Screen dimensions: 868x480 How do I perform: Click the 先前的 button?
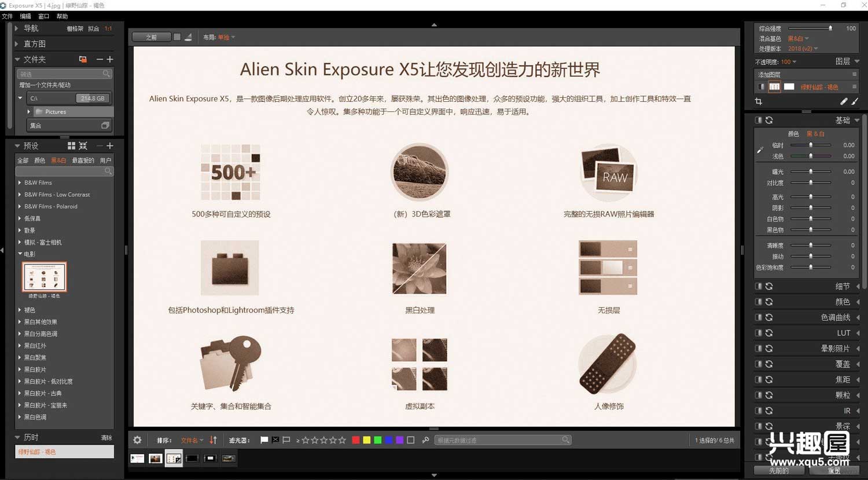click(x=779, y=471)
